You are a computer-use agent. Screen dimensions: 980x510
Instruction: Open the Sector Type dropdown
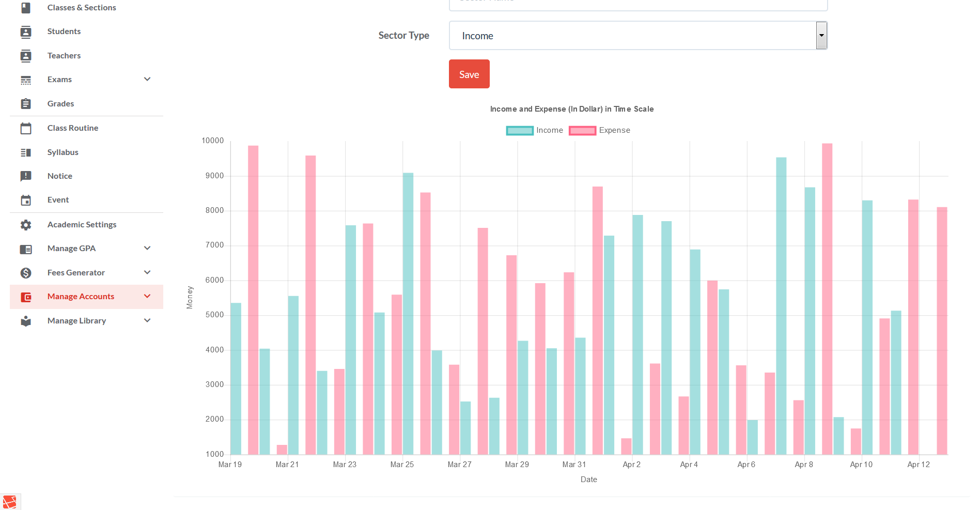(638, 36)
